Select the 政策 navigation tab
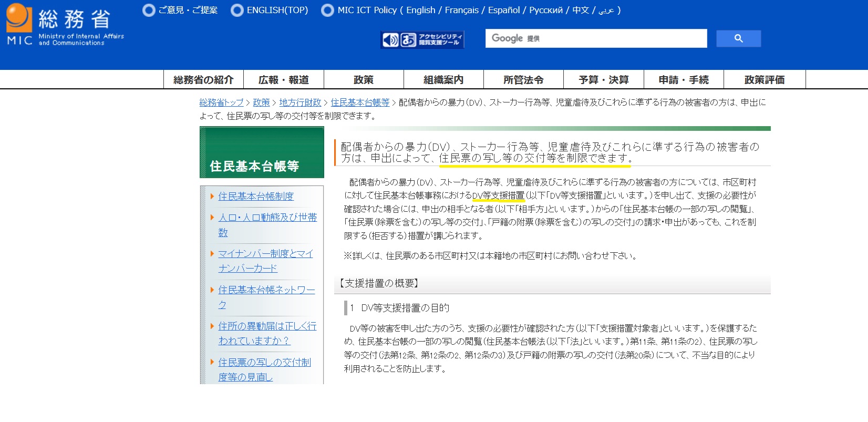 [364, 80]
